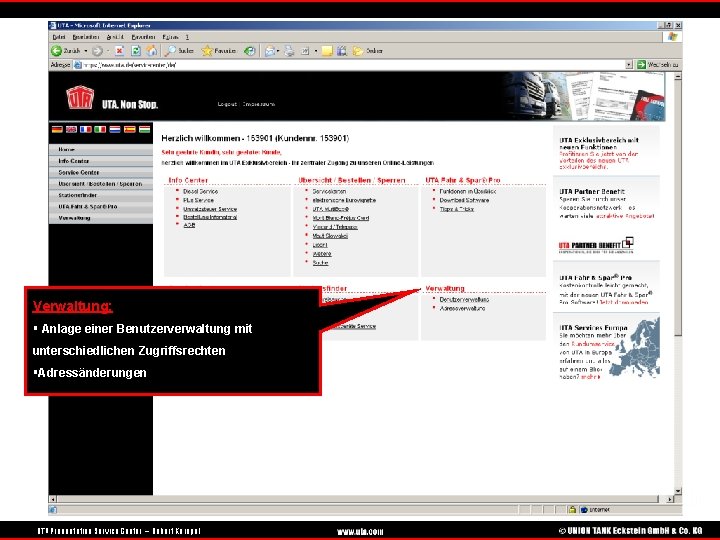720x540 pixels.
Task: Open the Maut Slowakei link
Action: click(330, 236)
